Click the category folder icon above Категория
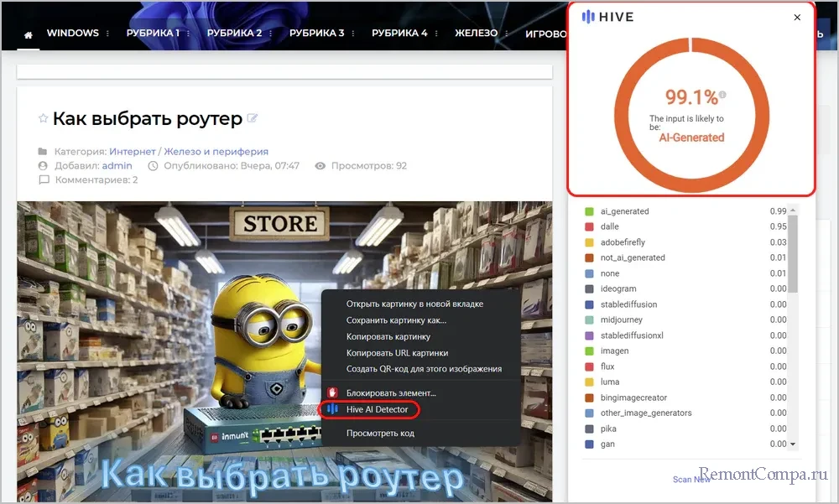839x504 pixels. click(x=44, y=151)
